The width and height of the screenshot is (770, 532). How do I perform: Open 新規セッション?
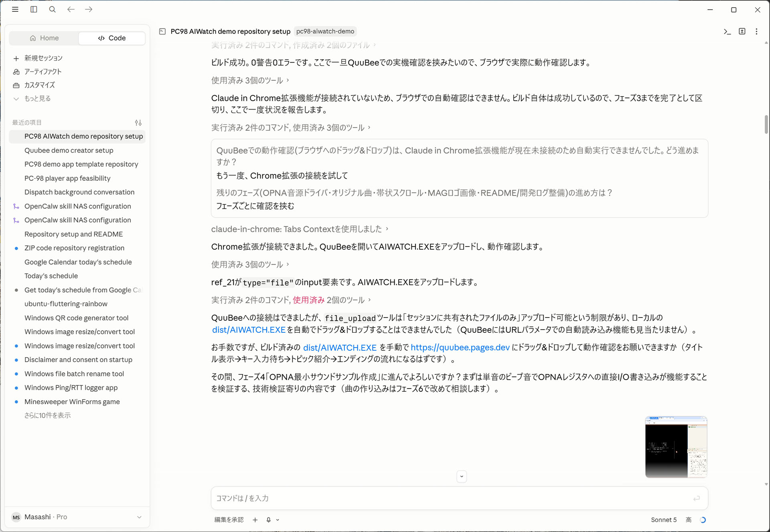(43, 58)
